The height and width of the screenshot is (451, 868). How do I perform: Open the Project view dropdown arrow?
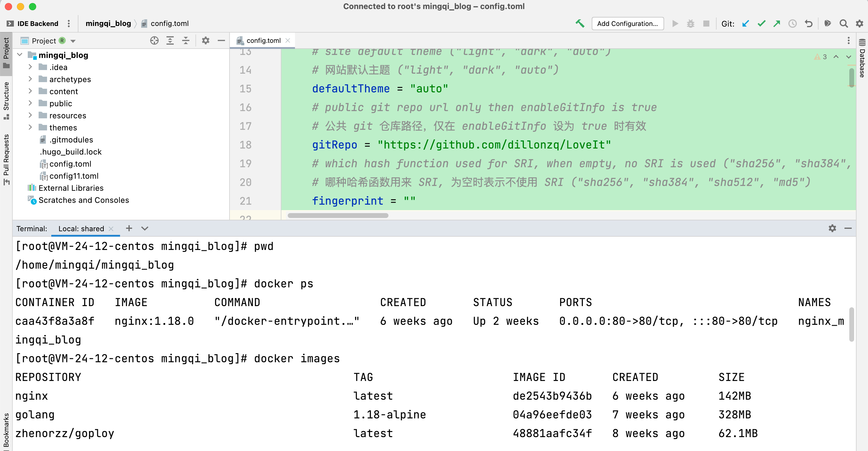73,41
